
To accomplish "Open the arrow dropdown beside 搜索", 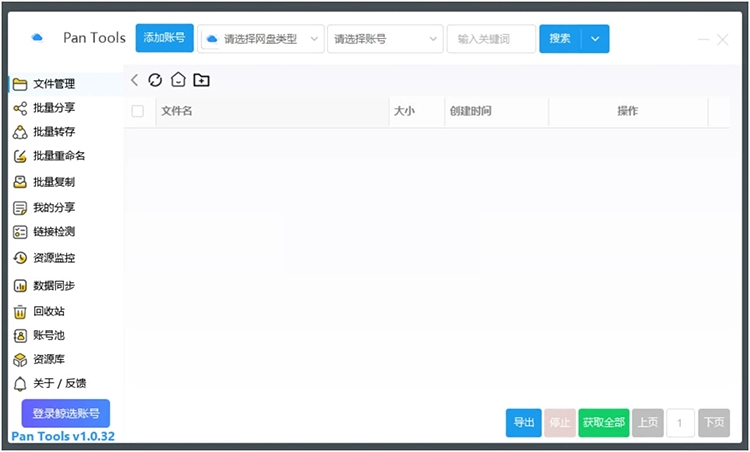I will (x=595, y=39).
